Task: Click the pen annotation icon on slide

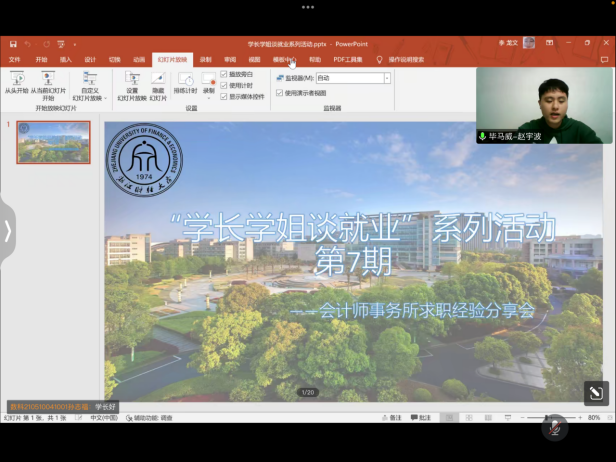Action: [594, 393]
